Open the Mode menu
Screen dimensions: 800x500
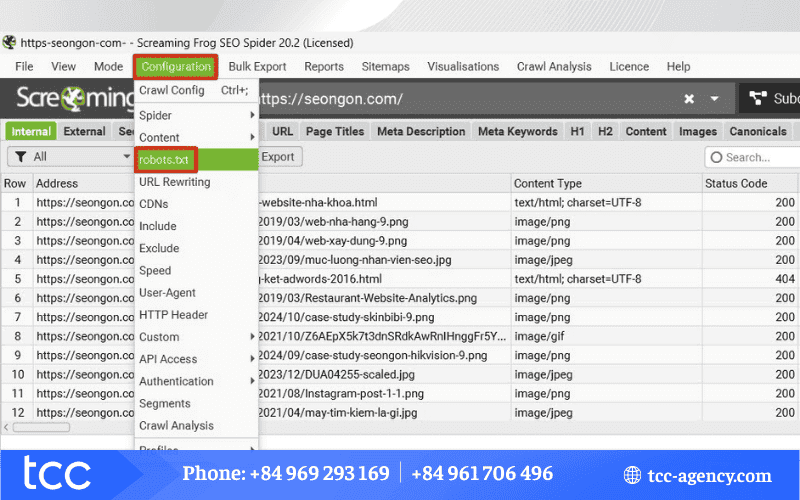tap(108, 66)
